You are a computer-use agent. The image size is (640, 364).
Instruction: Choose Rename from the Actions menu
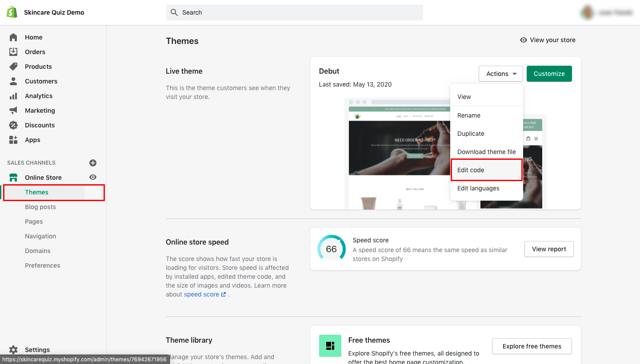pyautogui.click(x=487, y=115)
